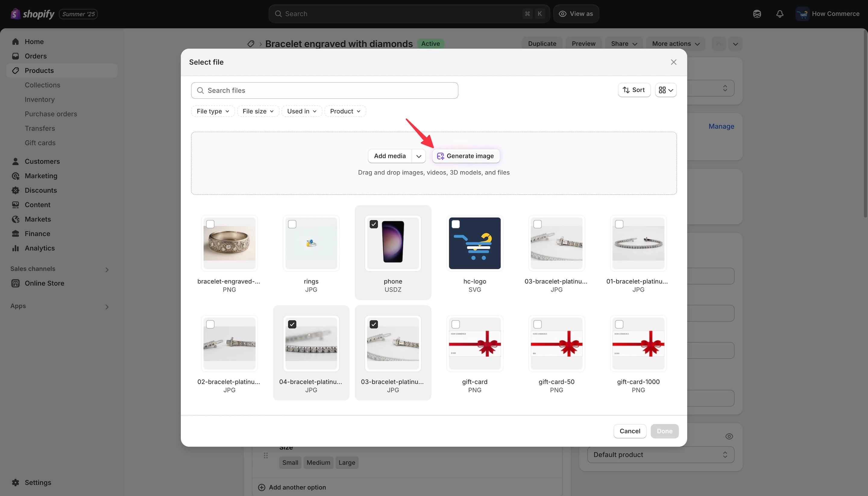
Task: Check the 02-bracelet-platinum JPG file
Action: pos(210,324)
